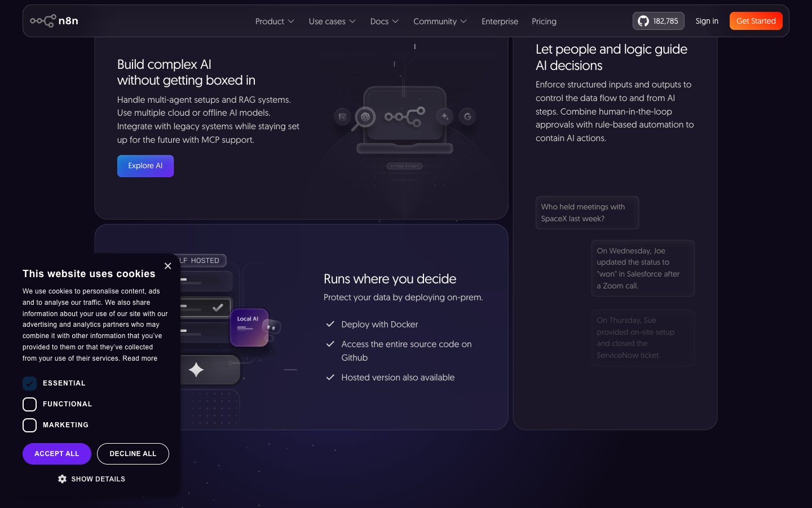Open the Enterprise navigation item
This screenshot has height=508, width=812.
point(500,21)
